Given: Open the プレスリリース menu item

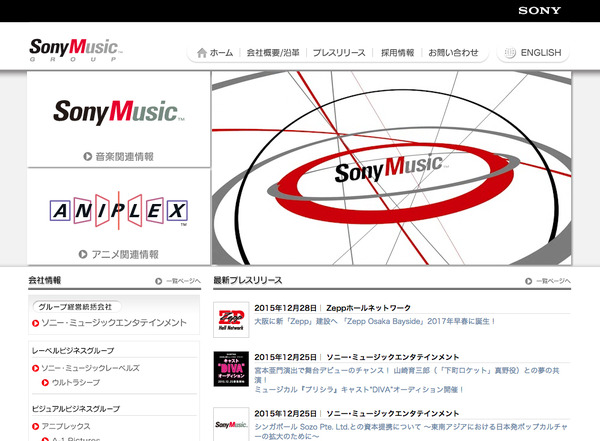Looking at the screenshot, I should (x=339, y=53).
